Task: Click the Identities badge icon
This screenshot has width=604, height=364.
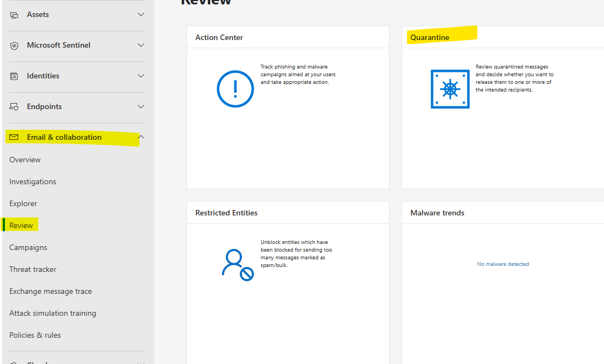Action: point(14,76)
